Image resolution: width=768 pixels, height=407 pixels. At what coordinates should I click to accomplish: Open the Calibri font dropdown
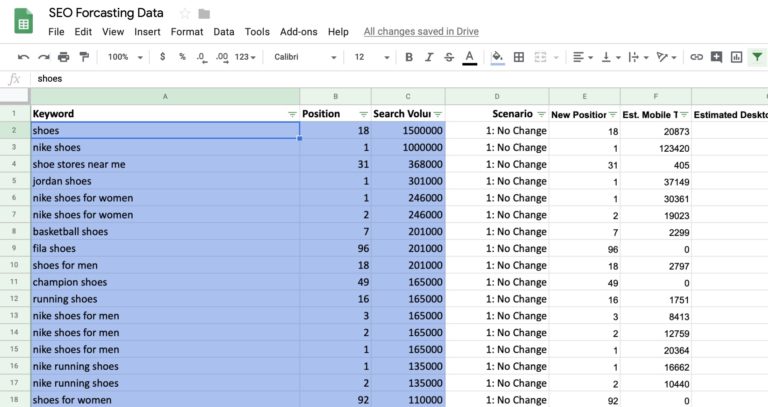305,57
